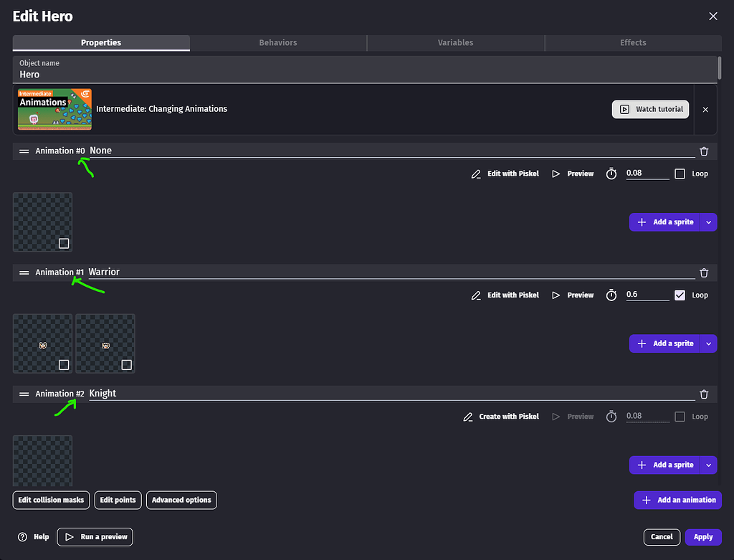The width and height of the screenshot is (734, 560).
Task: Open the Add a sprite dropdown for Animation #0
Action: [x=708, y=222]
